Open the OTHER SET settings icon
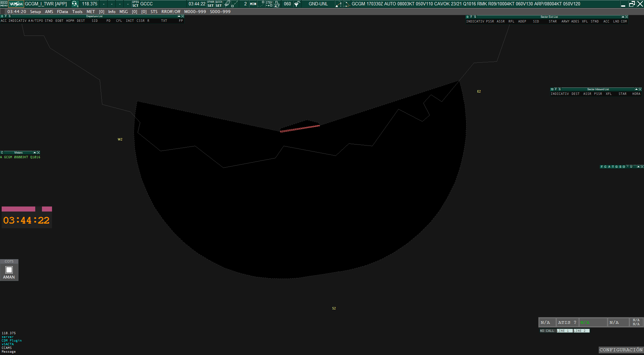The height and width of the screenshot is (355, 644). pos(211,4)
